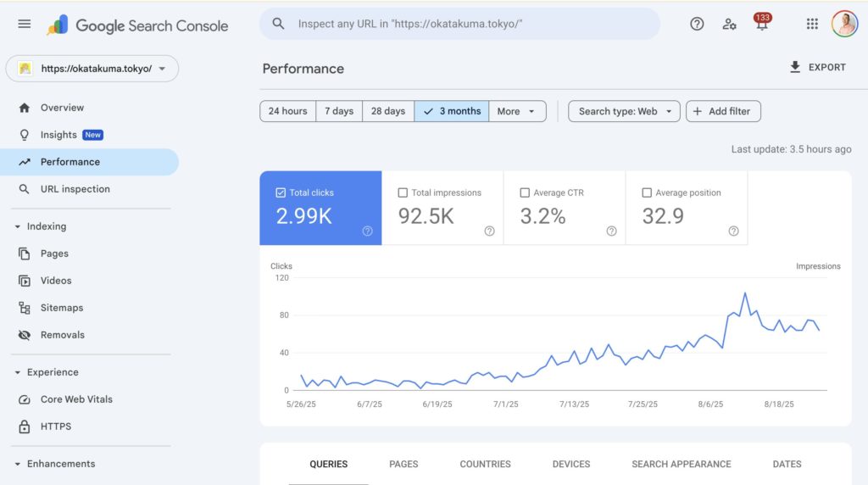Click the Sitemaps icon
This screenshot has width=868, height=485.
(x=25, y=308)
